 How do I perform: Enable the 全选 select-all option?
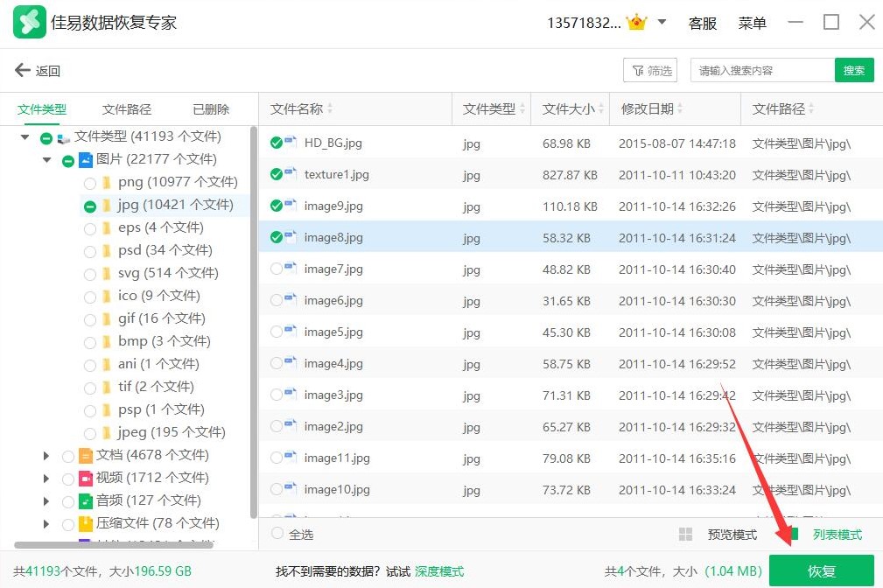(277, 533)
